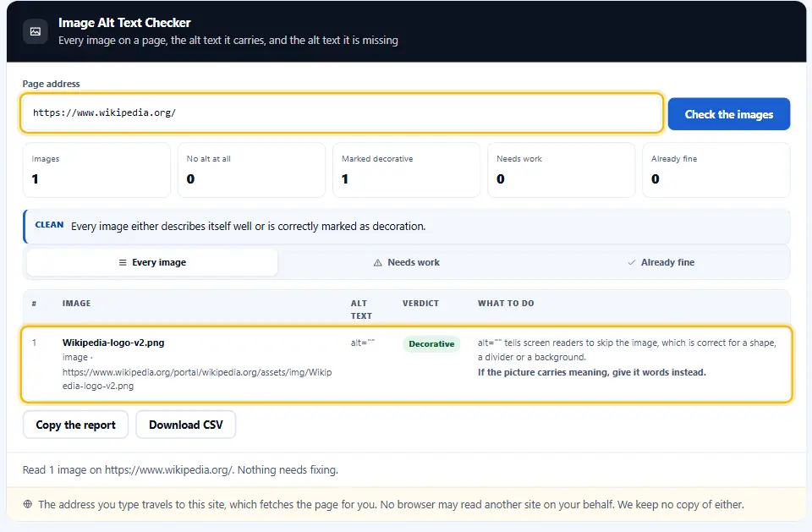Viewport: 812px width, 532px height.
Task: Click the Image Alt Text Checker title
Action: 124,23
